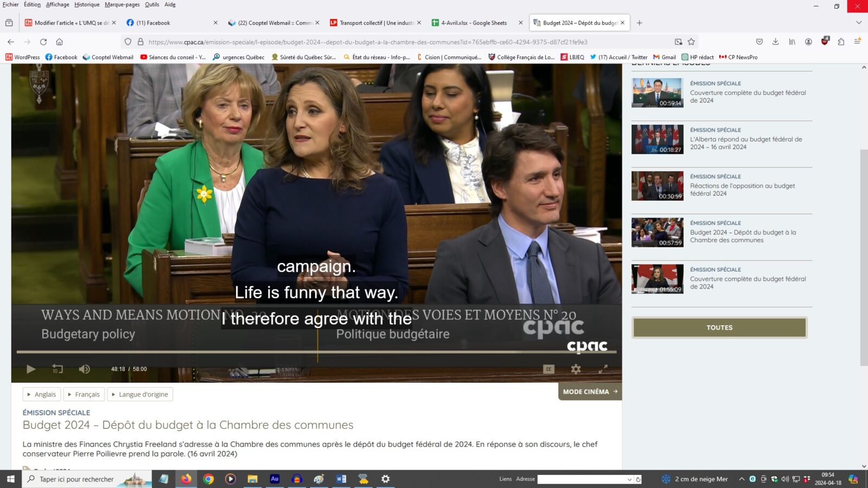Toggle closed captions with the CC button
The image size is (868, 488).
click(548, 369)
